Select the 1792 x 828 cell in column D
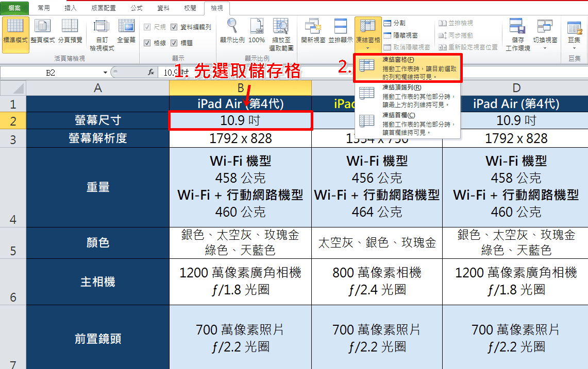588x369 pixels. tap(516, 138)
